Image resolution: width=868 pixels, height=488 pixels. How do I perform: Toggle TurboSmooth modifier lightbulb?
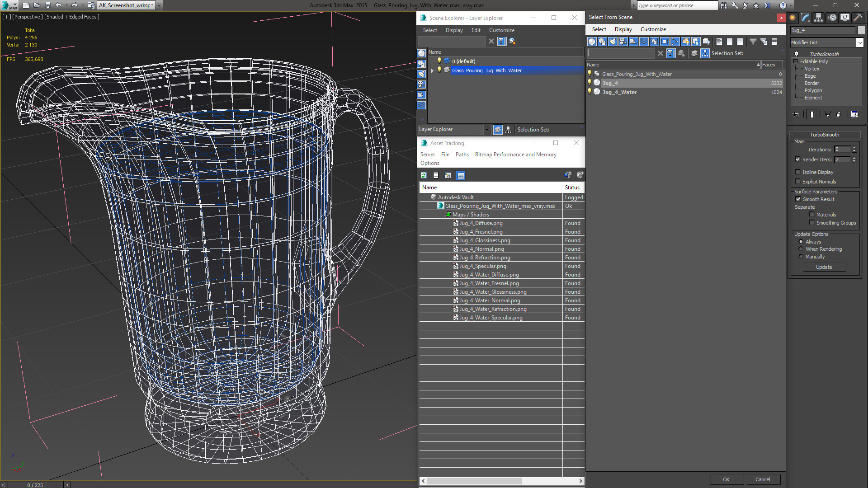click(797, 54)
